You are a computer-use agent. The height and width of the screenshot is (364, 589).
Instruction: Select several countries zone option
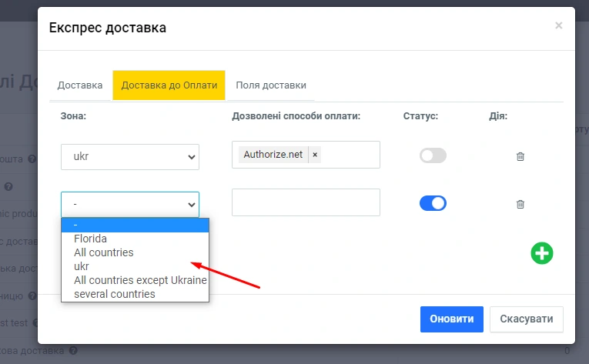115,294
